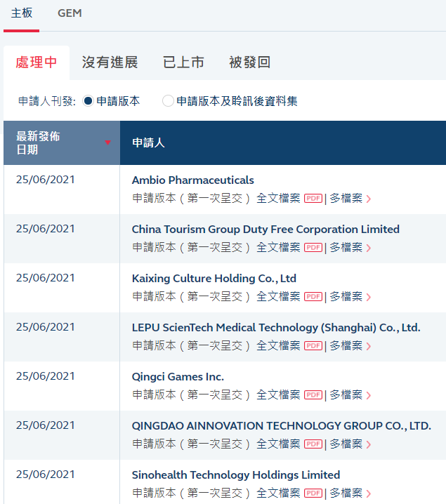Show the 被發回 tab listings

249,62
